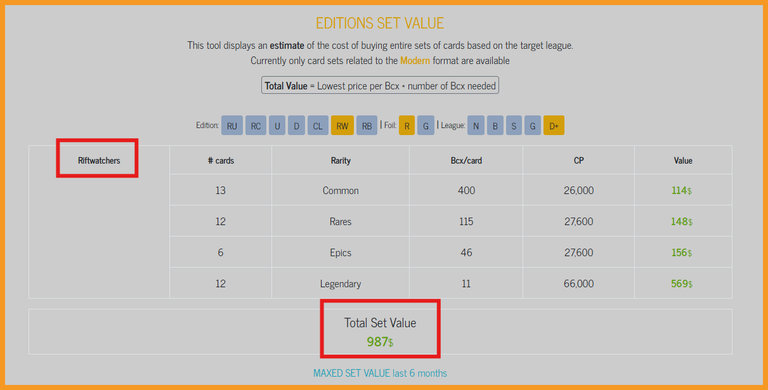Click the 13 cards count cell

tap(220, 190)
